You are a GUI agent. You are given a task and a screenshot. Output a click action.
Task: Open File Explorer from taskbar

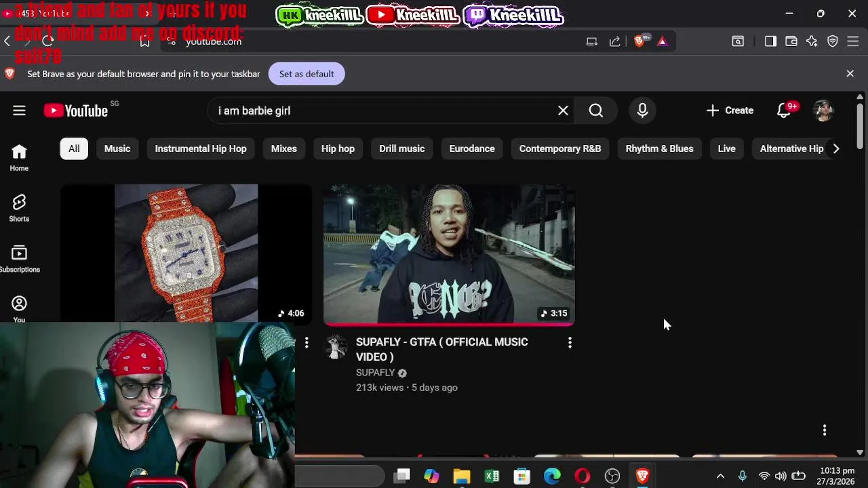point(462,476)
